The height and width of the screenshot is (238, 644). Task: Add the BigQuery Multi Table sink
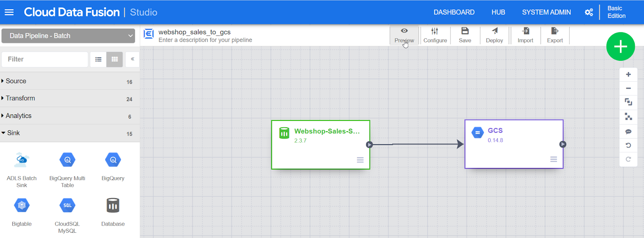[x=67, y=169]
